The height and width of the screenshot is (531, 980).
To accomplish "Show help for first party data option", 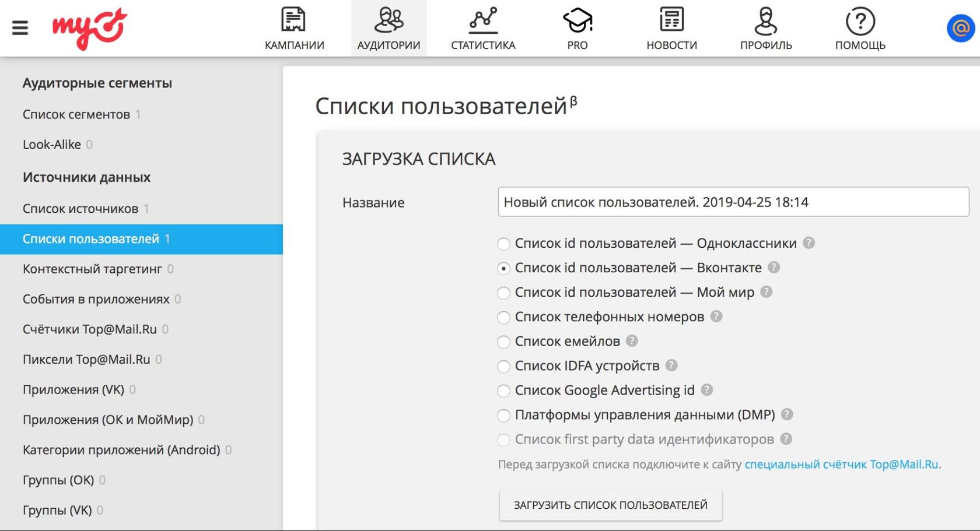I will click(x=786, y=439).
